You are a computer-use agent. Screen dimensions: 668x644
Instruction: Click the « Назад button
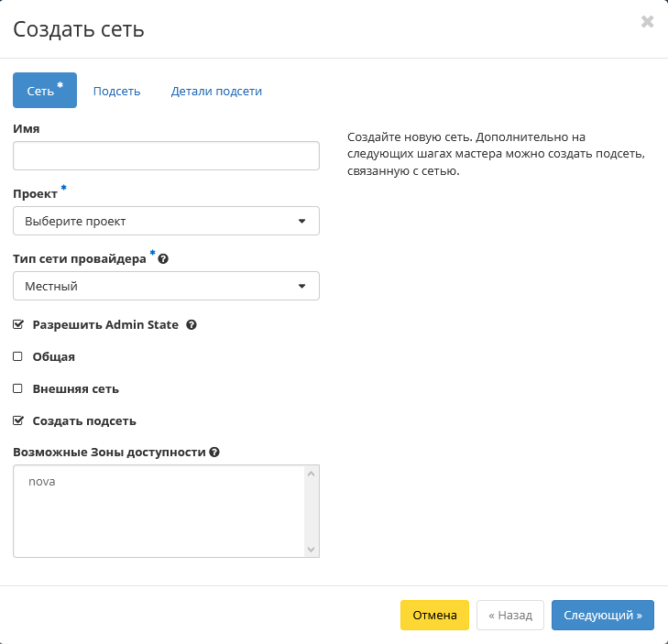click(510, 616)
